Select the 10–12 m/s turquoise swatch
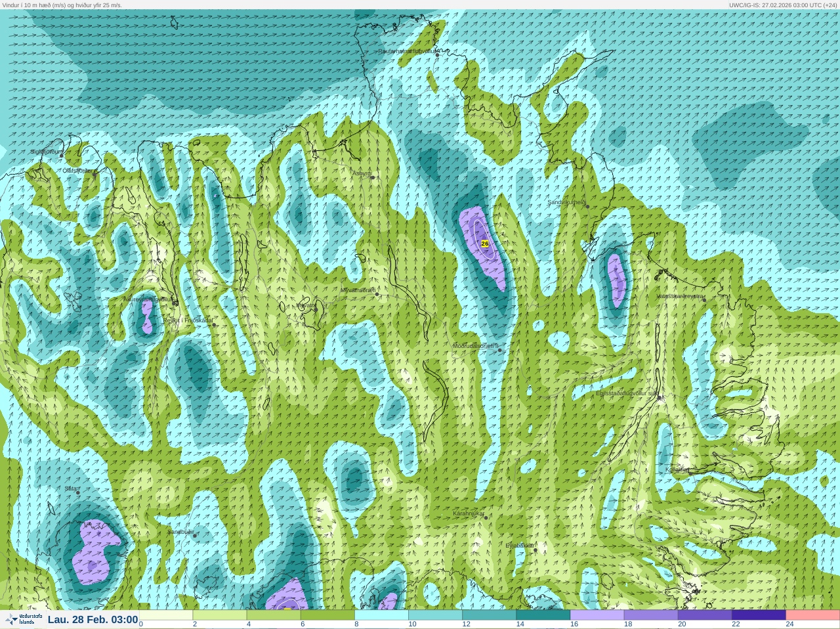The width and height of the screenshot is (840, 629). 435,615
